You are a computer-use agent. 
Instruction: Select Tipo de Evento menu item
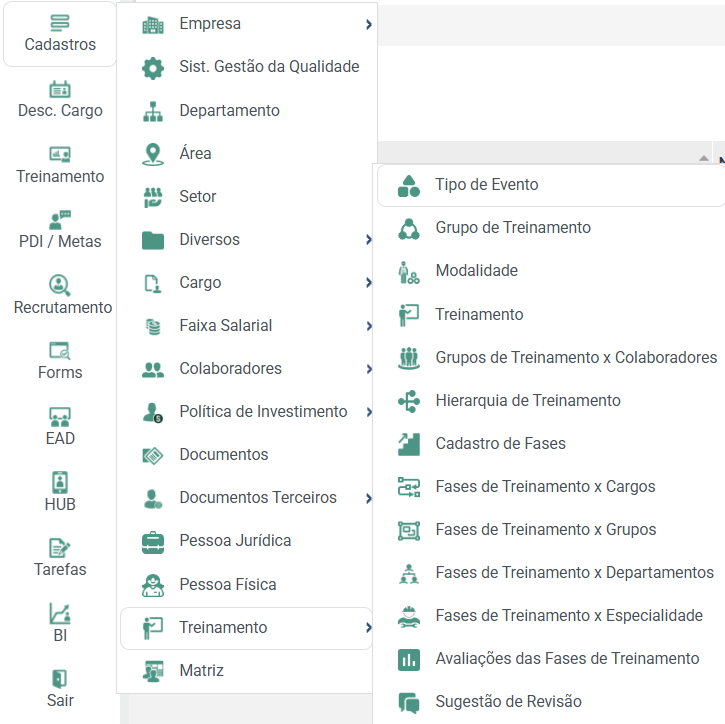[551, 185]
